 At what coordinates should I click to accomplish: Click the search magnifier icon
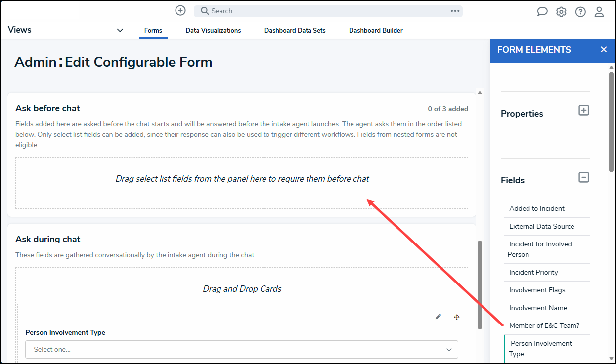coord(205,11)
